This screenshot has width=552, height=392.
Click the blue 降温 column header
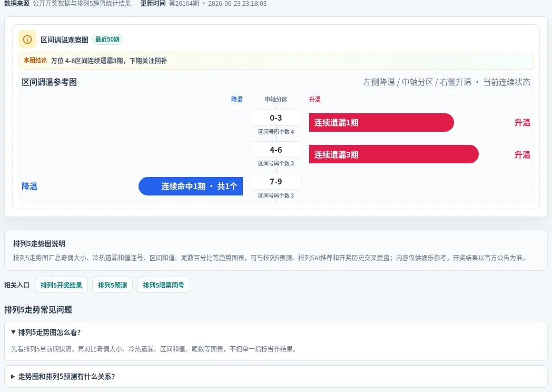[237, 100]
